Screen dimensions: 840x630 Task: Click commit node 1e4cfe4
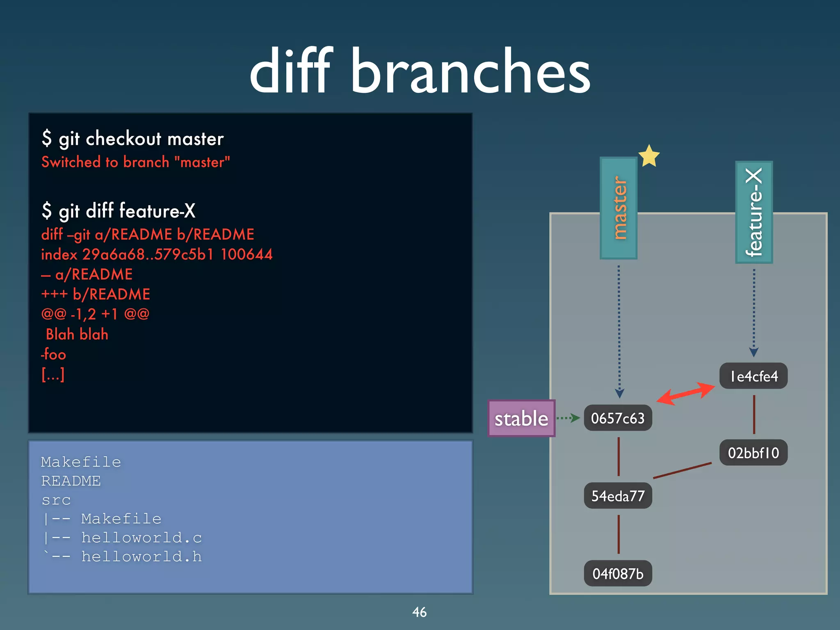point(753,376)
